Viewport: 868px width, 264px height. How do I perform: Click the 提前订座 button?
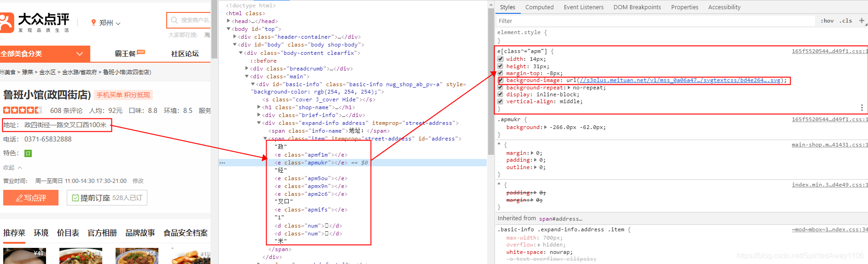point(107,198)
